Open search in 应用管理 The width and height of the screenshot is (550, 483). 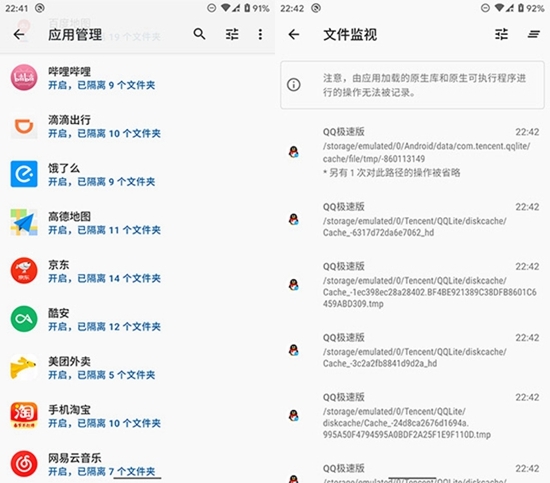pyautogui.click(x=199, y=34)
